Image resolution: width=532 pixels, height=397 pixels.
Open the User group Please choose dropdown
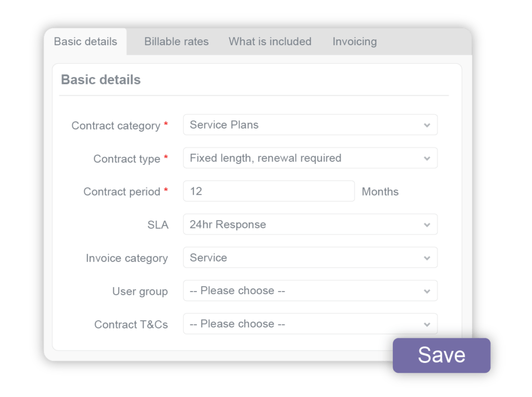click(x=310, y=291)
